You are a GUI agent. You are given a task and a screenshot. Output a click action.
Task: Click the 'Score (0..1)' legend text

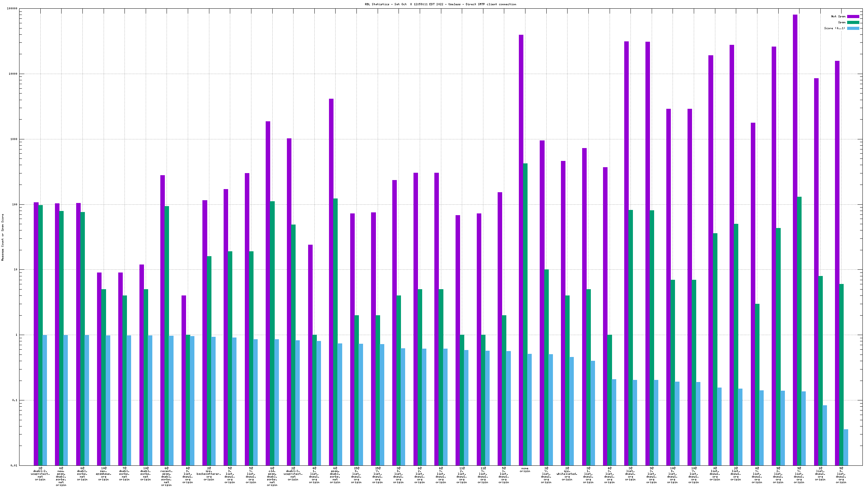835,28
